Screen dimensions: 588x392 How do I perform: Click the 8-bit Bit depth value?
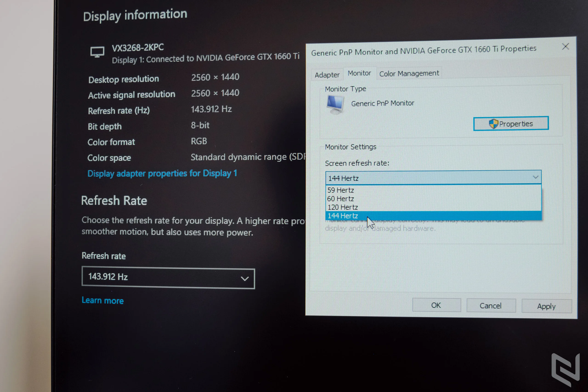[200, 125]
